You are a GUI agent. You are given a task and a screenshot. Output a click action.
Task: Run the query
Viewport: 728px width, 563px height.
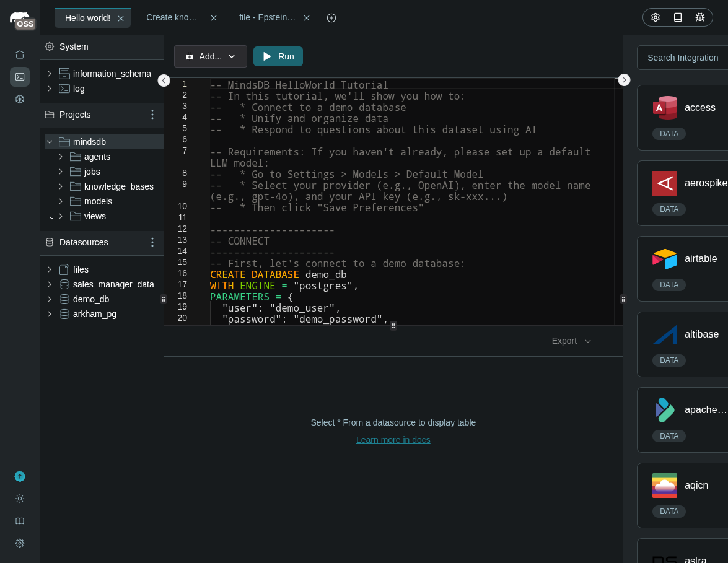click(x=278, y=56)
